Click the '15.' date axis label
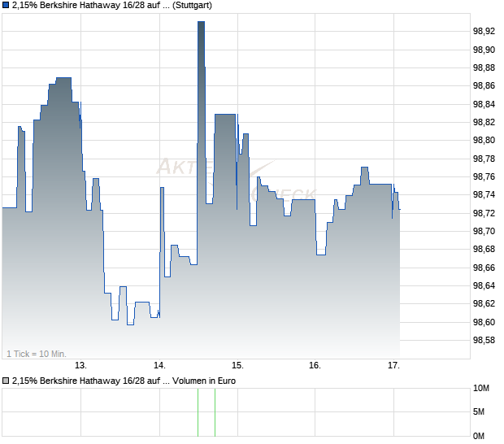Image resolution: width=504 pixels, height=444 pixels. pyautogui.click(x=237, y=366)
